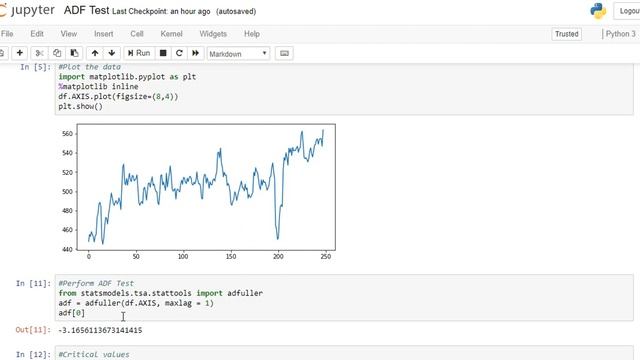Click the Last Checkpoint status text

pos(161,11)
